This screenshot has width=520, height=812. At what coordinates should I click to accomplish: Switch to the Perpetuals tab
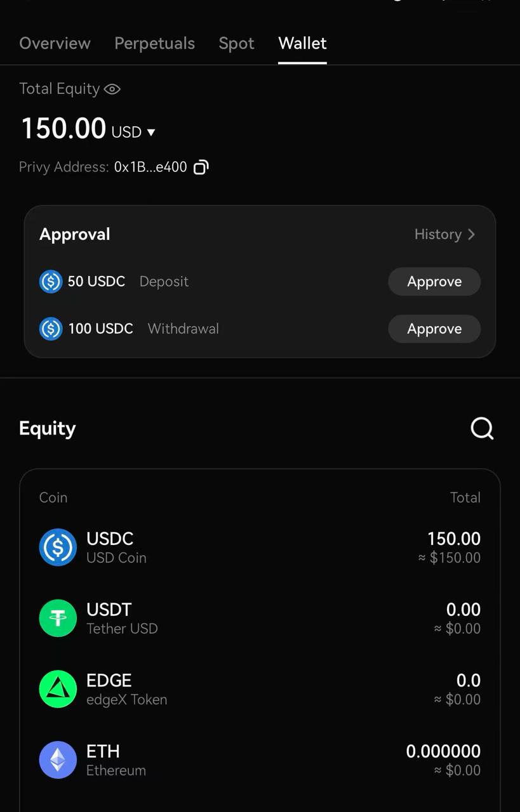[154, 43]
